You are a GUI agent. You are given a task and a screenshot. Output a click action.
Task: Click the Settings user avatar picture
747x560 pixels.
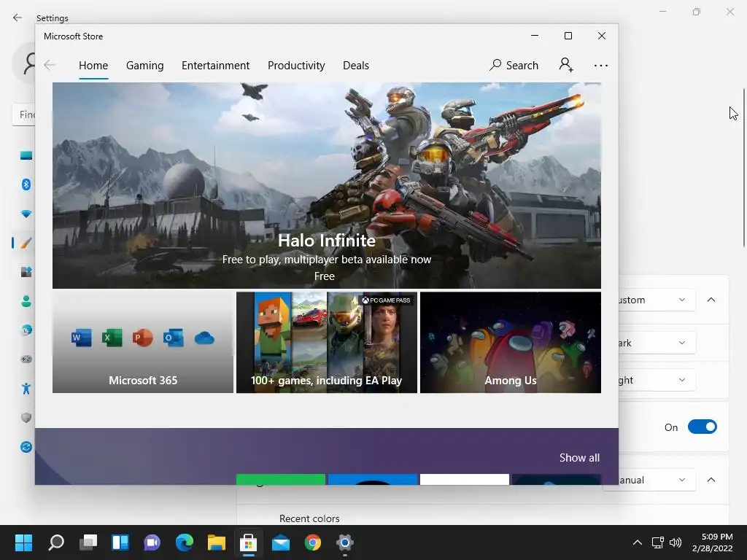pyautogui.click(x=24, y=64)
